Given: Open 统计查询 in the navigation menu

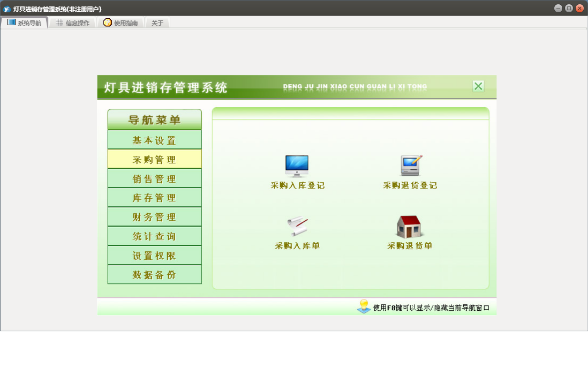Looking at the screenshot, I should 155,236.
